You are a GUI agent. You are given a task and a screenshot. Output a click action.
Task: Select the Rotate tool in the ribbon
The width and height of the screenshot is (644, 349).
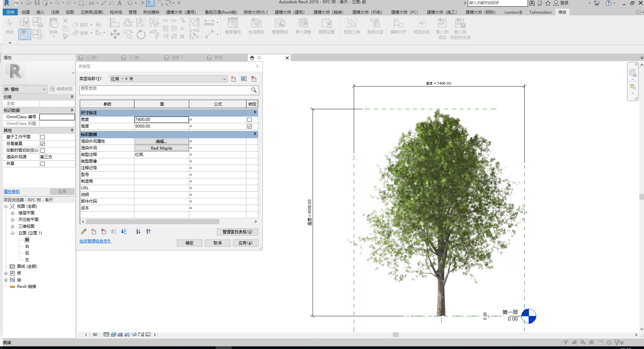141,34
